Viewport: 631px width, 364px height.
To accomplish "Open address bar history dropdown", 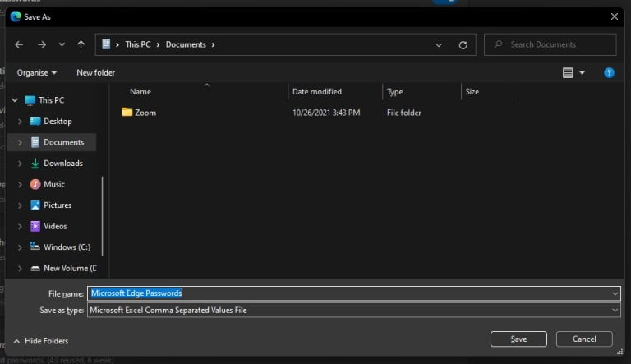I will pos(439,45).
